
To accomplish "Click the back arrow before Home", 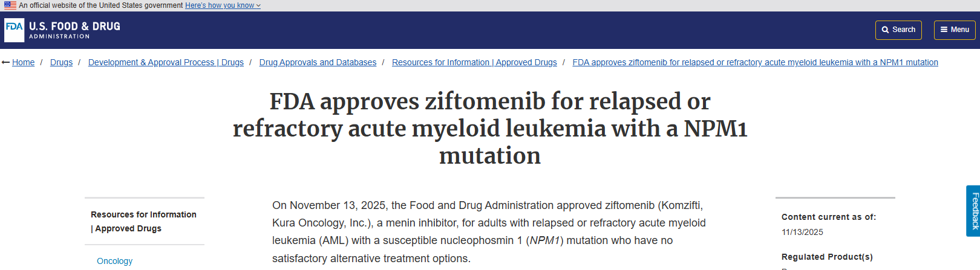I will click(6, 63).
